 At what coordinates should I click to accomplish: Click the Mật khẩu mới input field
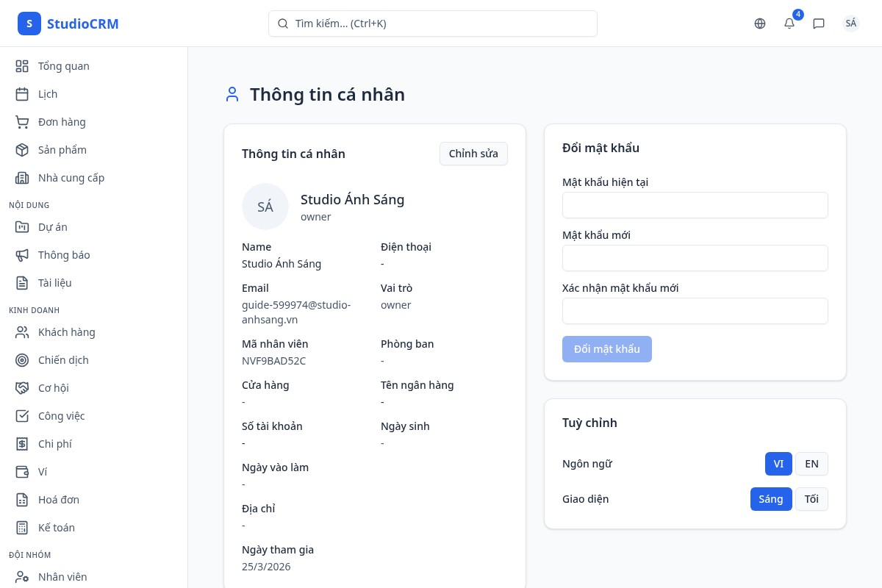point(695,258)
